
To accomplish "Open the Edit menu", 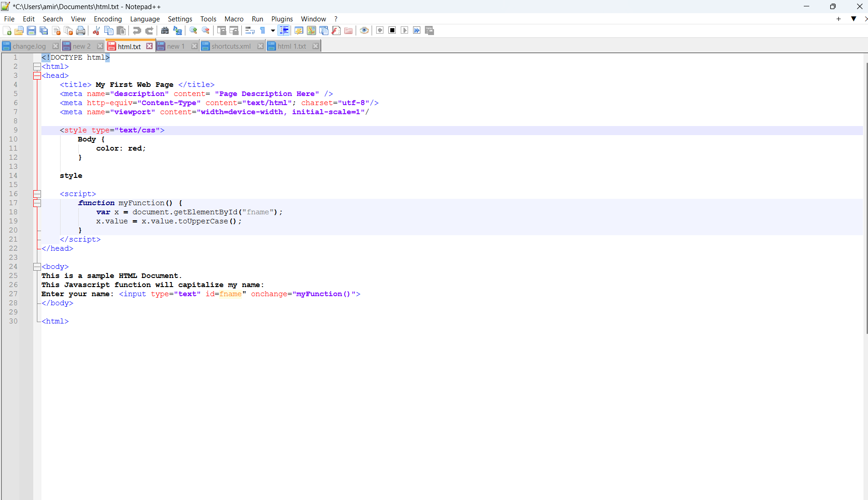I will pos(29,19).
